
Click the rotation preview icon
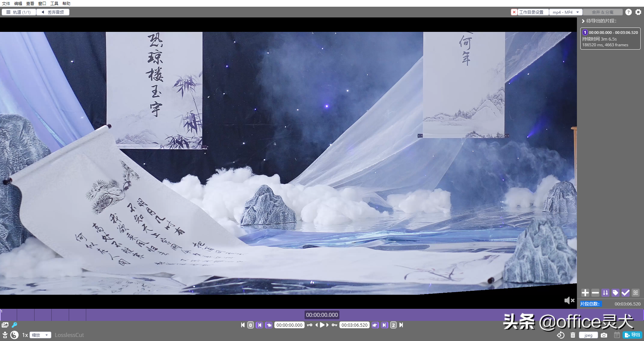pos(561,335)
